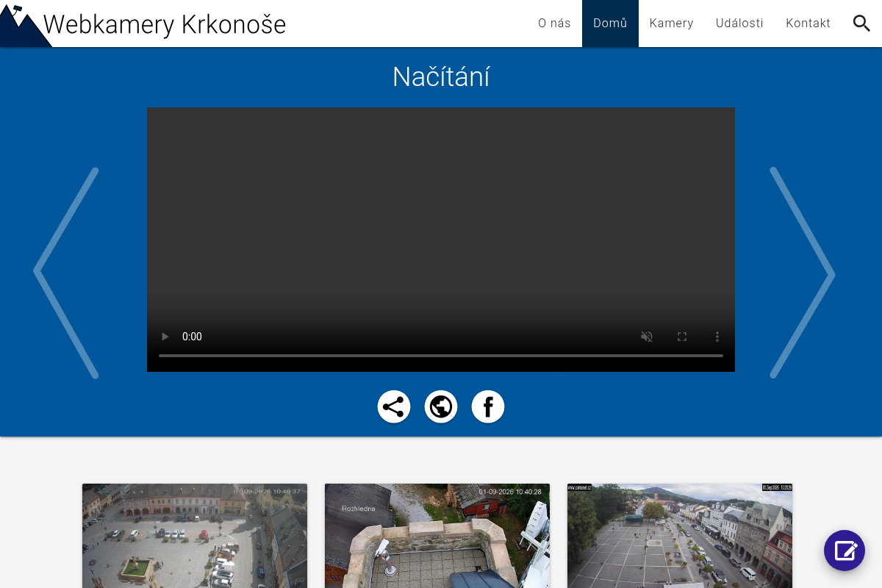Open the globe website icon button
The width and height of the screenshot is (882, 588).
[x=441, y=406]
